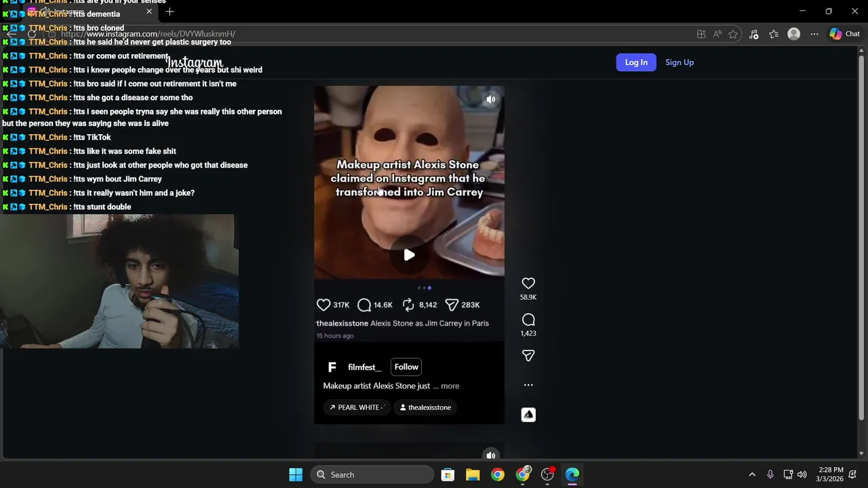Click the Sign Up link
This screenshot has width=868, height=488.
pyautogui.click(x=679, y=62)
